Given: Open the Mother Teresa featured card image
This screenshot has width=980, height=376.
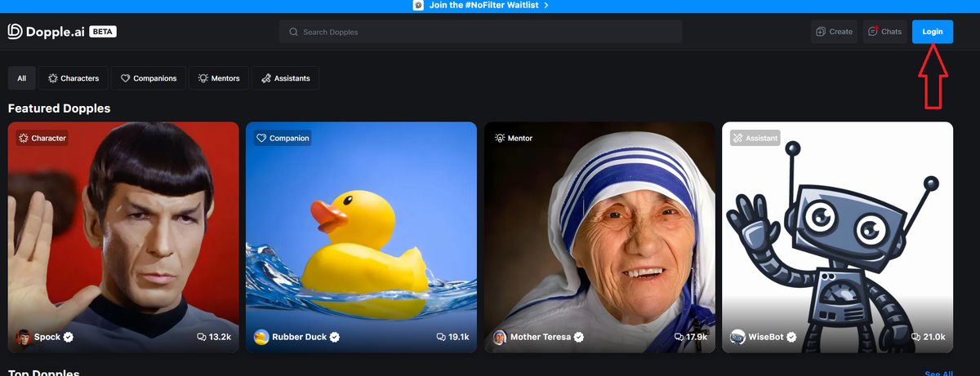Looking at the screenshot, I should coord(599,237).
